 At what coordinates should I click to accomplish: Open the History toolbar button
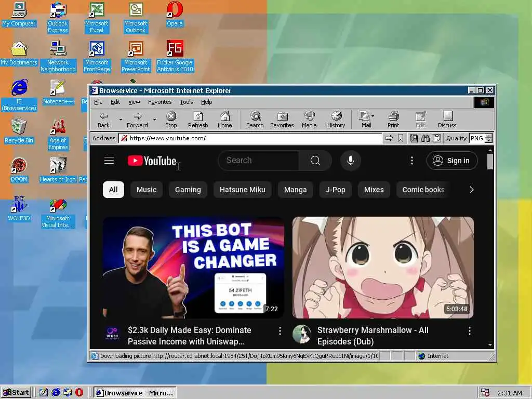coord(336,120)
